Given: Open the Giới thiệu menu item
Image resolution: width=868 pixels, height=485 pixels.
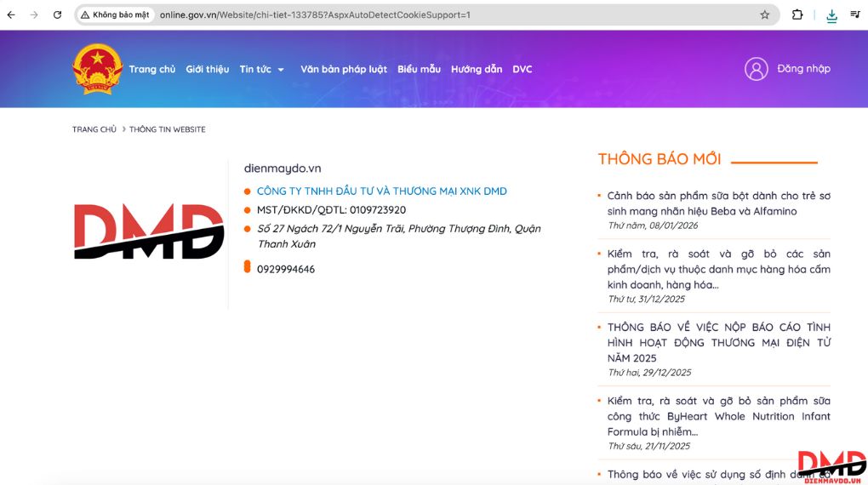Looking at the screenshot, I should (208, 69).
